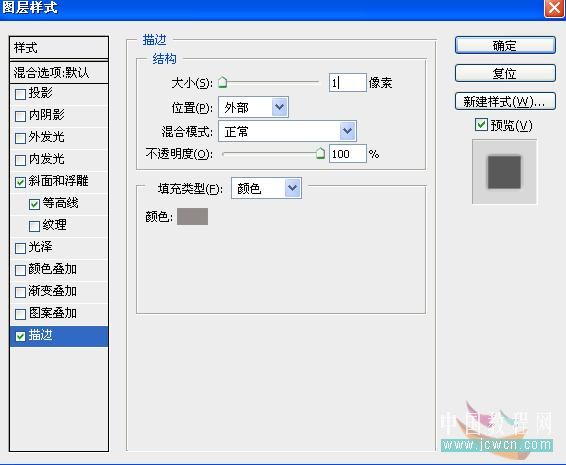Open the 位置 position dropdown
Viewport: 566px width, 465px height.
(253, 107)
